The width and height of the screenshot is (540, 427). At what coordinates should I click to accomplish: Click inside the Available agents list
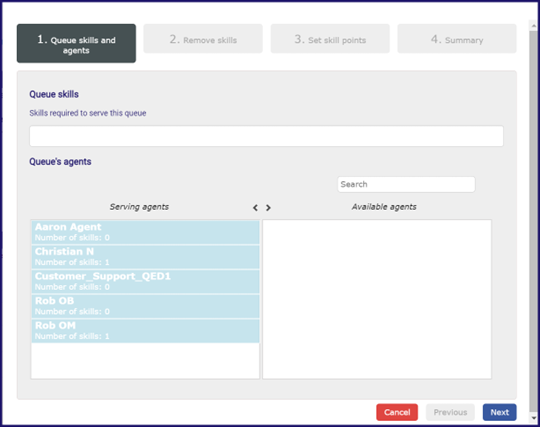[x=377, y=299]
